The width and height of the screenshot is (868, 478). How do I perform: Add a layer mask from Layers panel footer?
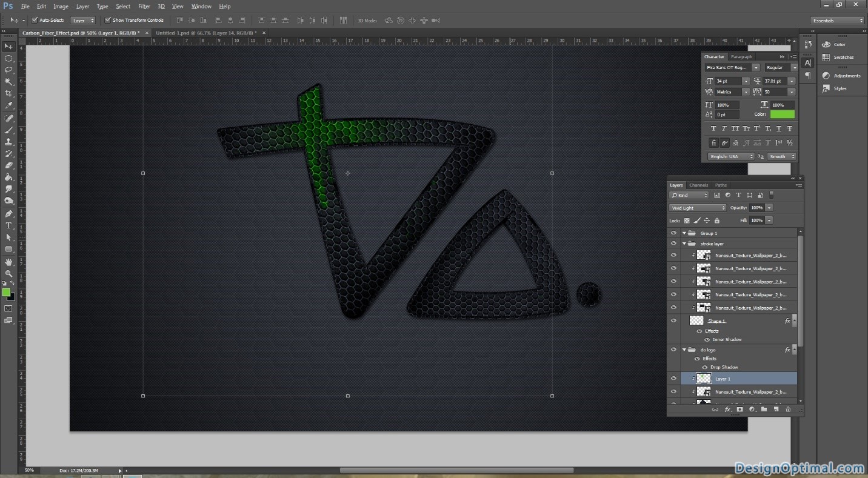739,410
